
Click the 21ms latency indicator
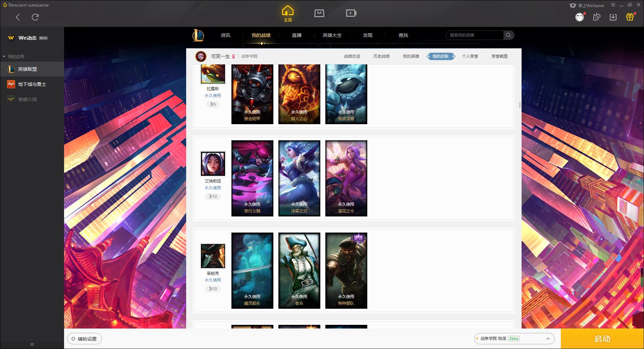(x=514, y=339)
